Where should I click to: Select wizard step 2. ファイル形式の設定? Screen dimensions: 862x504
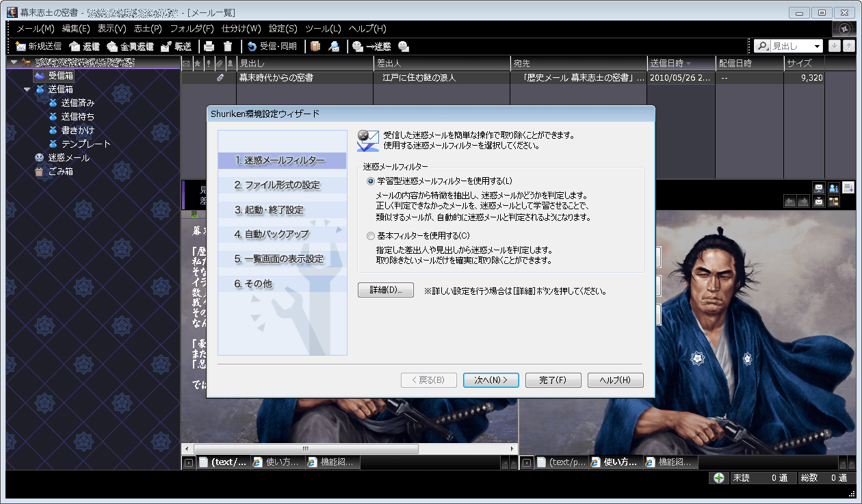pos(282,185)
